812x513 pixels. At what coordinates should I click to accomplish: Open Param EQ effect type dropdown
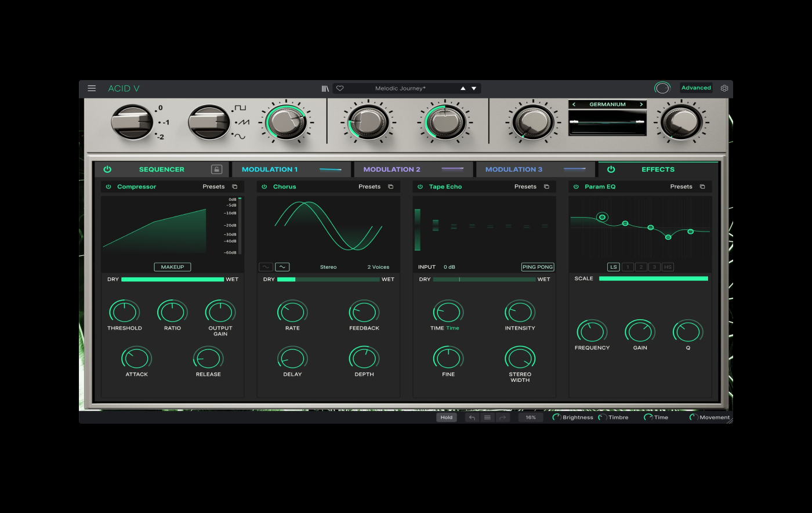pos(600,187)
